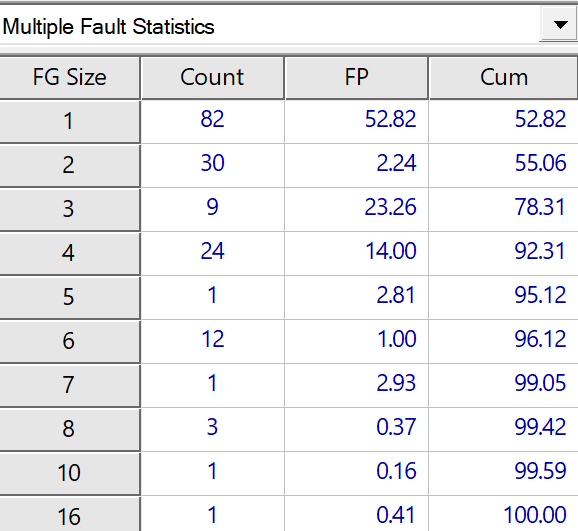Click the Cum cell showing 95.12
The width and height of the screenshot is (578, 531).
pyautogui.click(x=504, y=297)
